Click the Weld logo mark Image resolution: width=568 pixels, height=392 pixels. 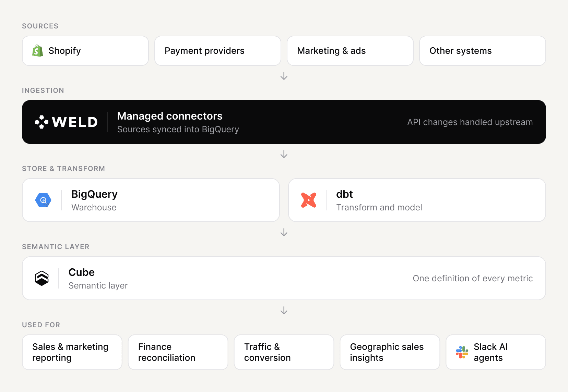point(42,122)
